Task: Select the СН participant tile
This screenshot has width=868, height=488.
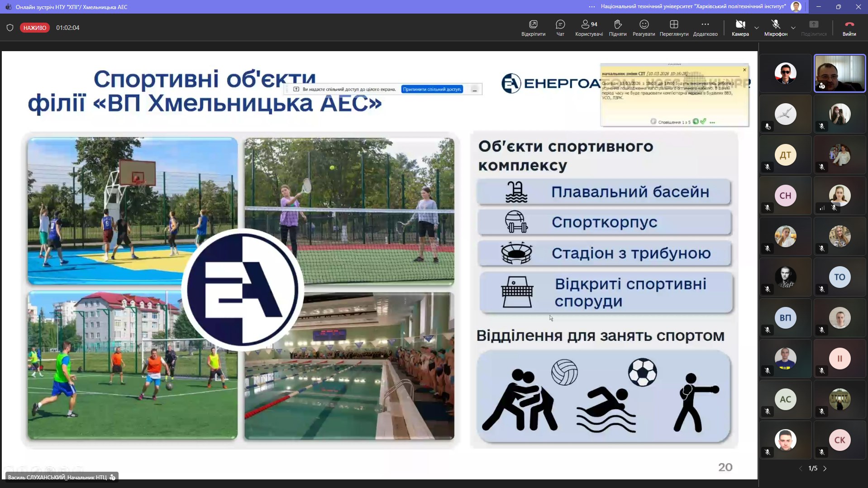Action: pyautogui.click(x=785, y=196)
